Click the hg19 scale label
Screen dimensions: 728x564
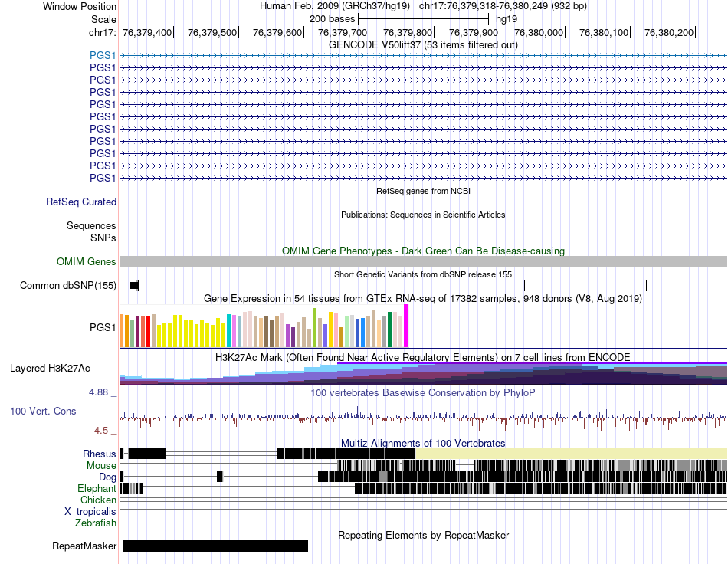506,19
